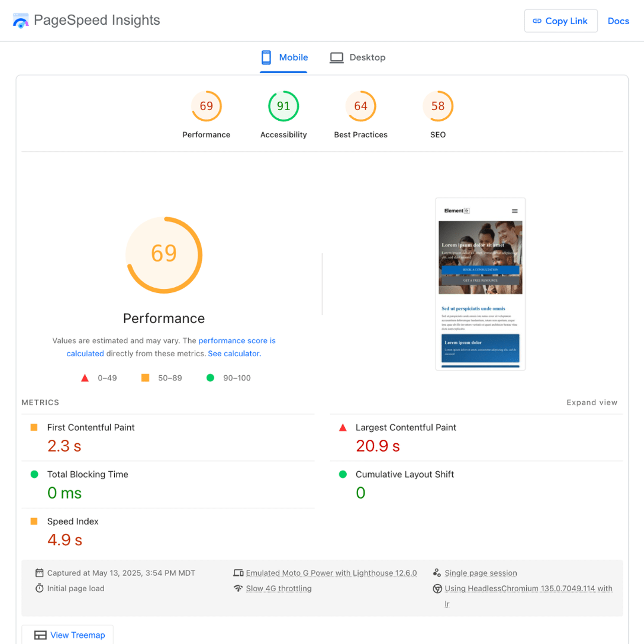Image resolution: width=644 pixels, height=644 pixels.
Task: Click the Chromium icon beside Using HeadlessChromium
Action: pyautogui.click(x=437, y=589)
